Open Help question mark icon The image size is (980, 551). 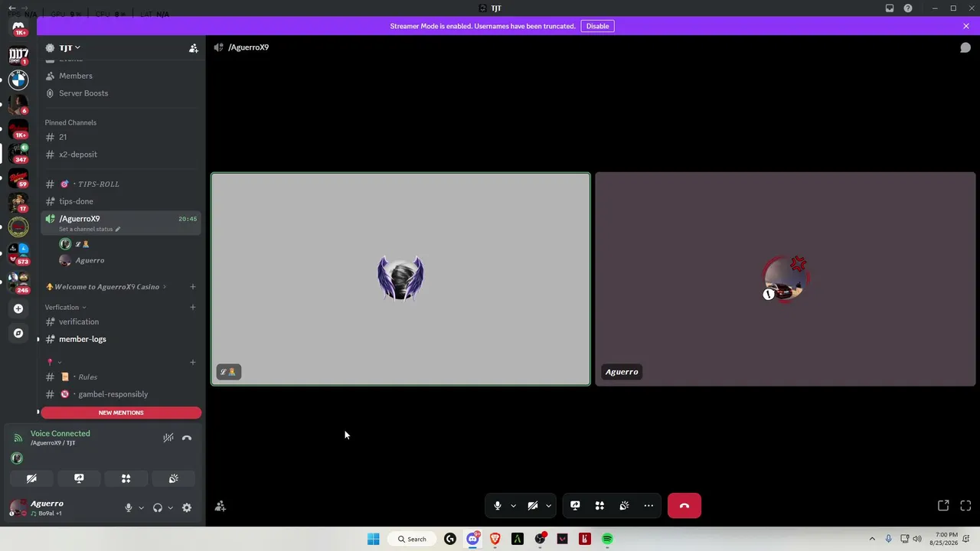click(x=908, y=8)
